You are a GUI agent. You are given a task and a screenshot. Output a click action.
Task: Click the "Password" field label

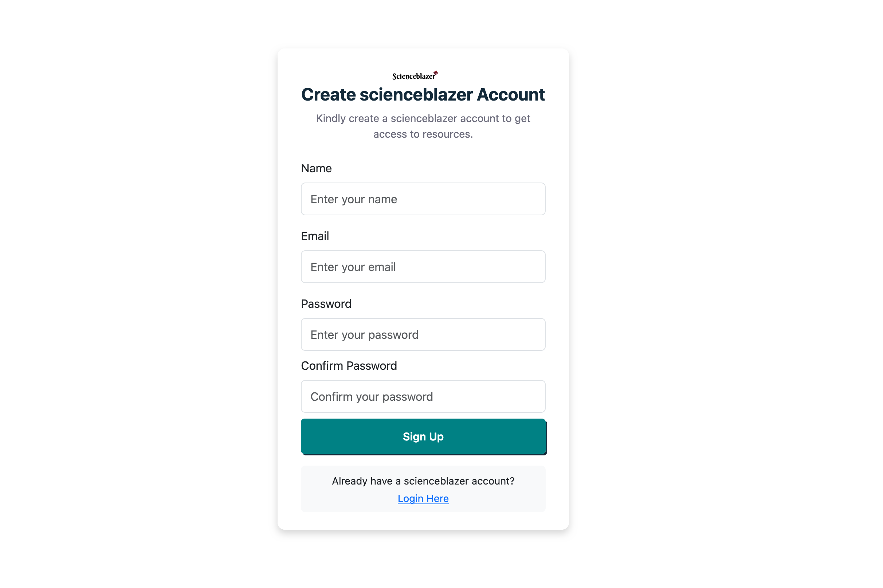pos(326,304)
